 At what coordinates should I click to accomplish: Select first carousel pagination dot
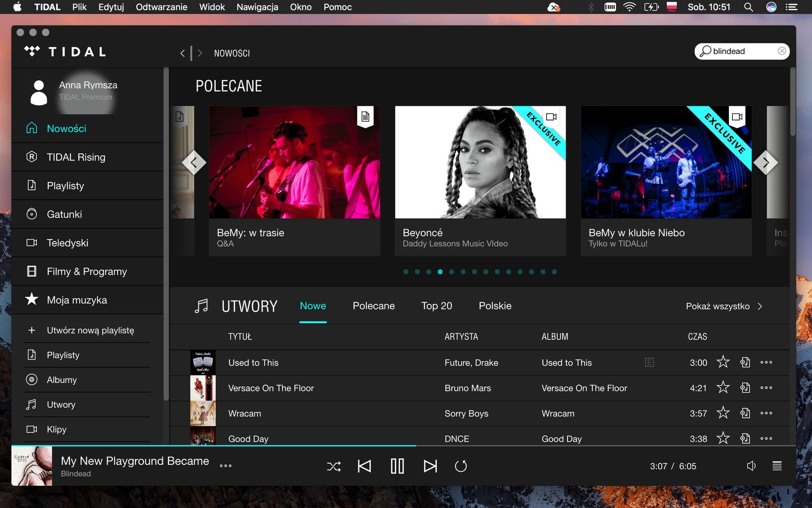point(406,272)
